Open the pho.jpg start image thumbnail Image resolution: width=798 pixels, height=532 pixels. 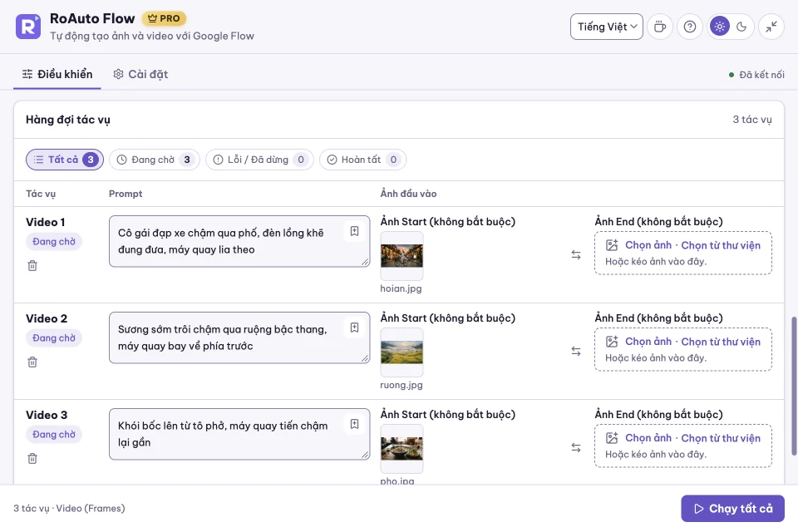click(x=401, y=449)
